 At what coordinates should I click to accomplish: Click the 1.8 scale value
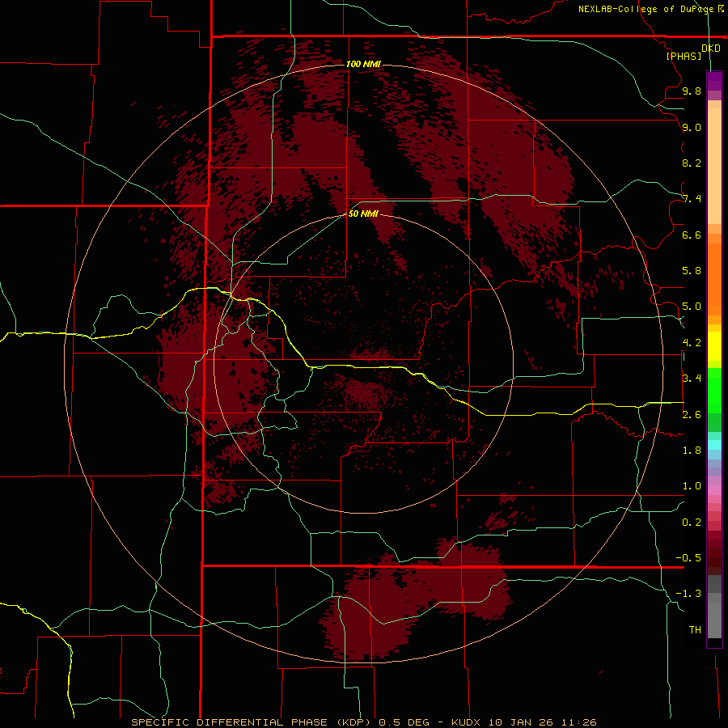tap(692, 451)
